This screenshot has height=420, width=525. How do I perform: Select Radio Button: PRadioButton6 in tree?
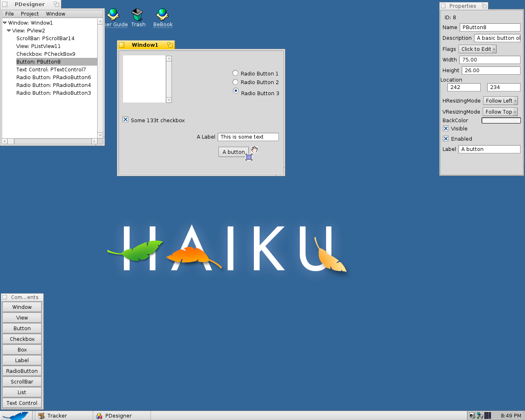(x=54, y=78)
